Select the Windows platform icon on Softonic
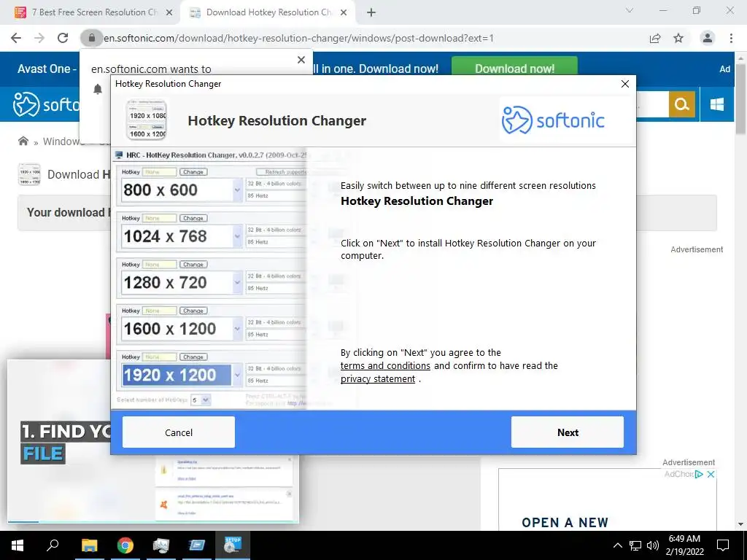The width and height of the screenshot is (747, 560). pyautogui.click(x=716, y=104)
